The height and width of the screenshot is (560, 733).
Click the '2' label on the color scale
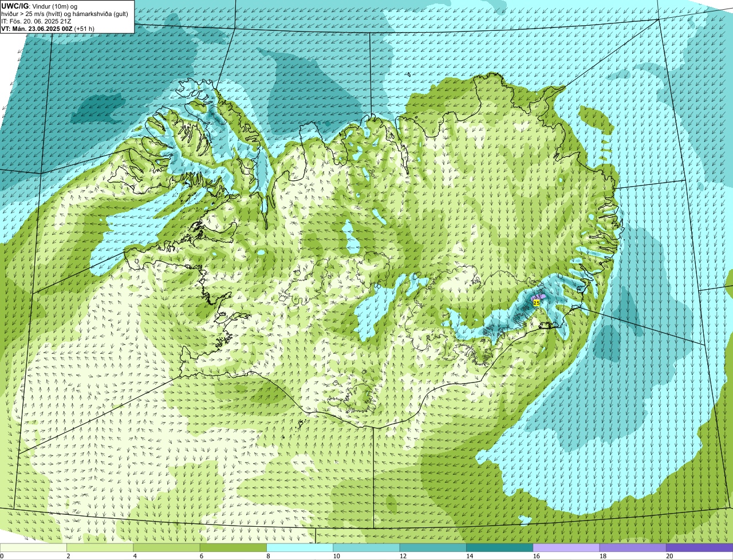point(69,556)
